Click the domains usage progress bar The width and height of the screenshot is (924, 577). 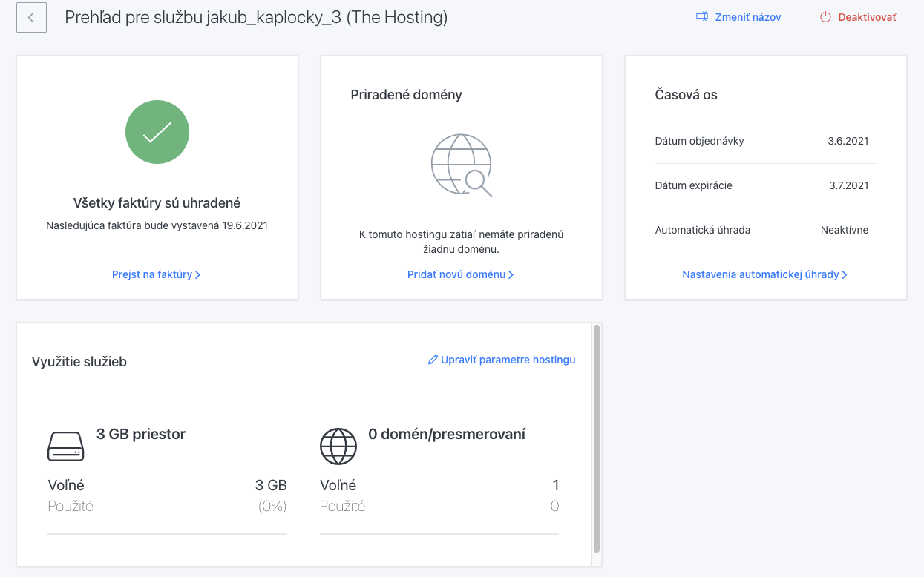click(x=439, y=533)
